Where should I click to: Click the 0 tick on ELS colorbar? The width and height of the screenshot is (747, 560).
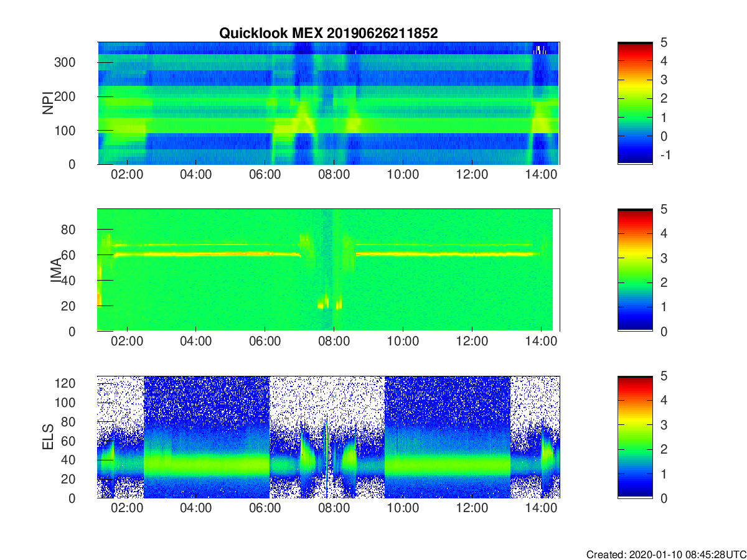pos(663,498)
